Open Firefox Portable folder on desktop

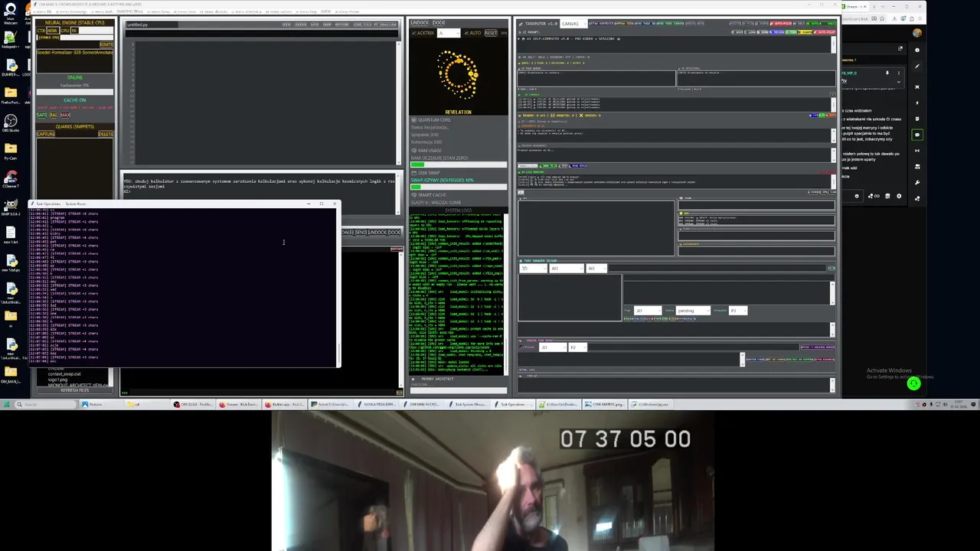click(10, 94)
